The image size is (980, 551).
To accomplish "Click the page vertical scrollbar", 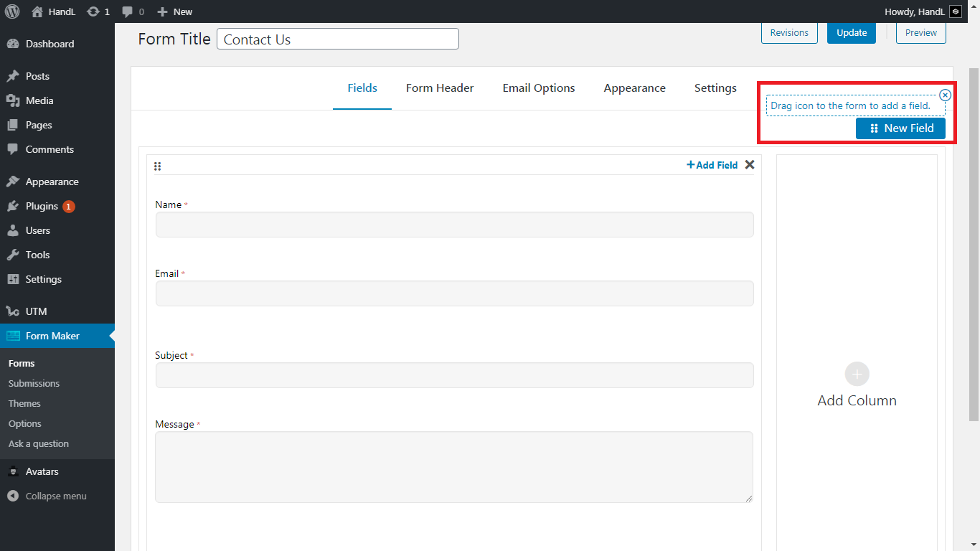I will click(974, 244).
